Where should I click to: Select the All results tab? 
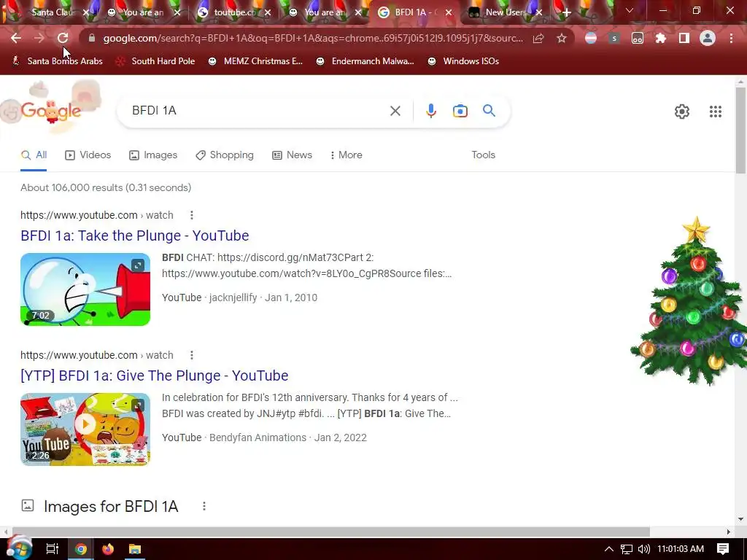pos(34,155)
